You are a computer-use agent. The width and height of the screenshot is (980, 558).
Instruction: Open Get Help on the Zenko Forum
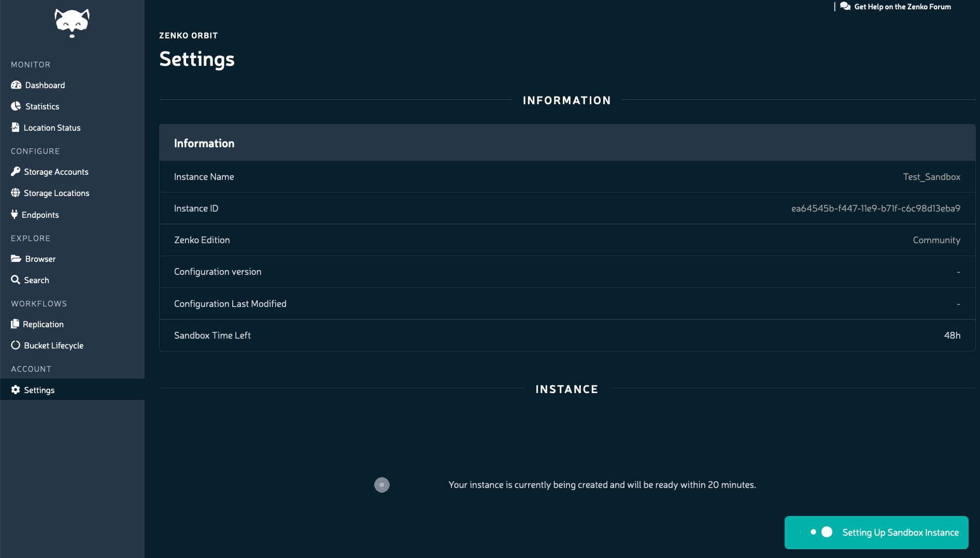pos(902,7)
